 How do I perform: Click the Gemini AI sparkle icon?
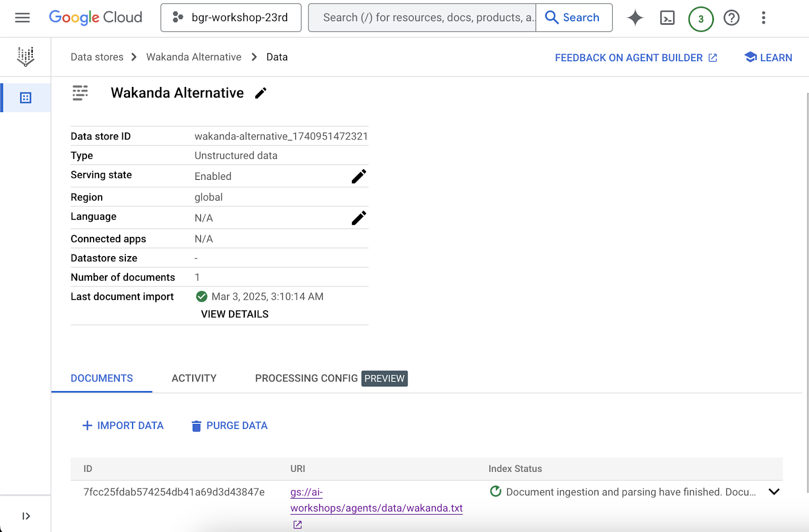(635, 18)
